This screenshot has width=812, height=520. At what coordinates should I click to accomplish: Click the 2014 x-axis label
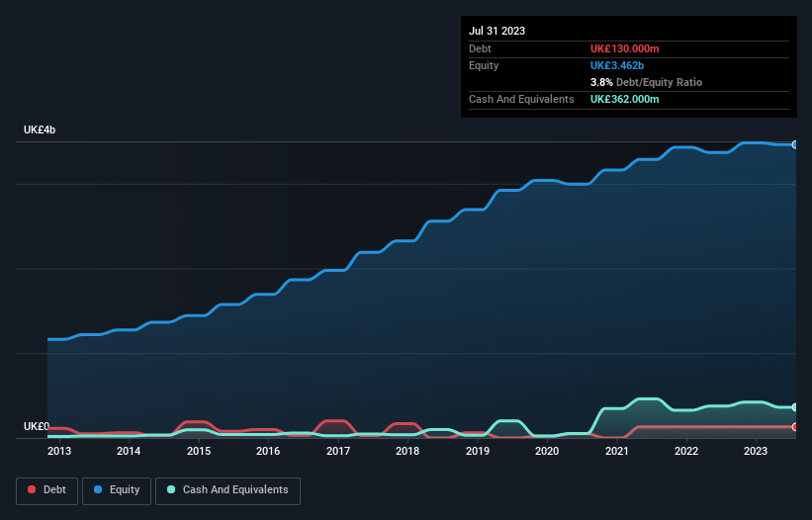click(x=129, y=451)
